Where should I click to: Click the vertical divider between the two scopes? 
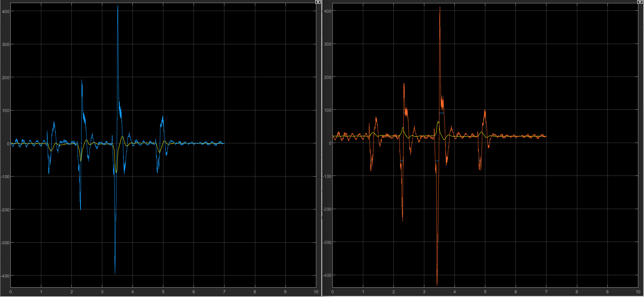322,148
